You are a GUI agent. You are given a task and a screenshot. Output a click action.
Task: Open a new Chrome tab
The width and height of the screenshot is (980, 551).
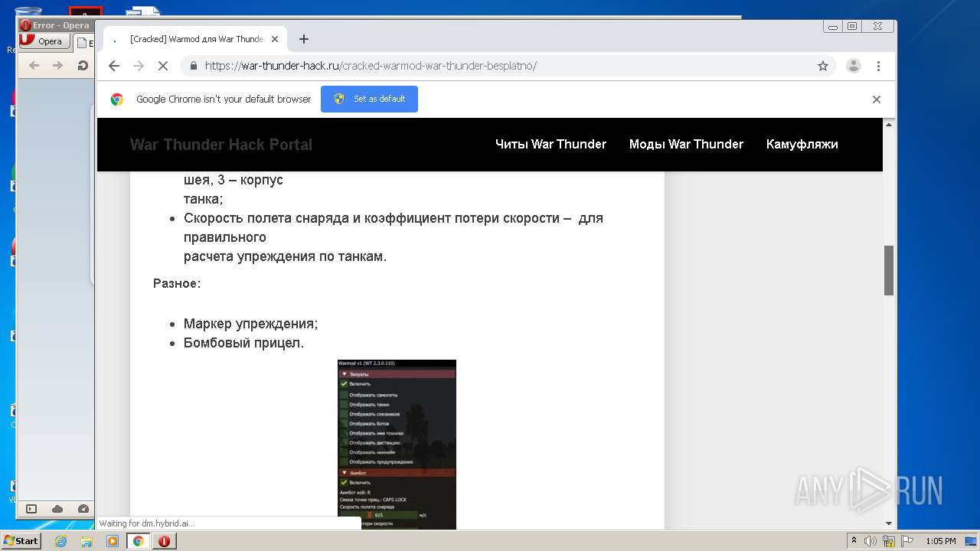point(304,39)
